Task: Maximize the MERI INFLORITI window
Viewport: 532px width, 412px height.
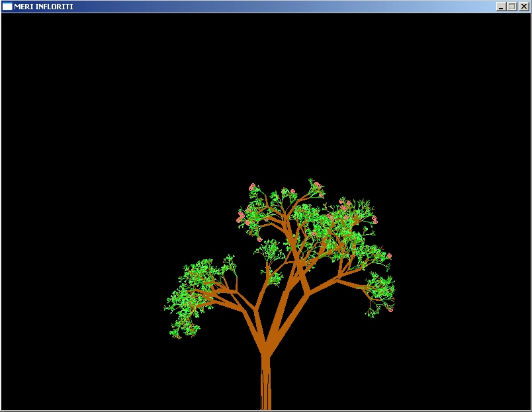Action: click(512, 7)
